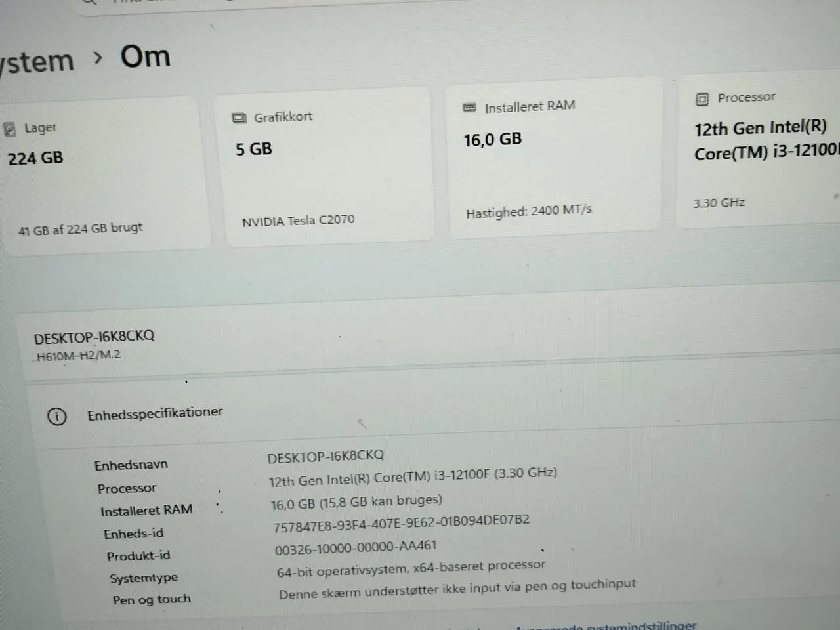Screen dimensions: 840x630
Task: Click the Installeret RAM row label
Action: (x=146, y=511)
